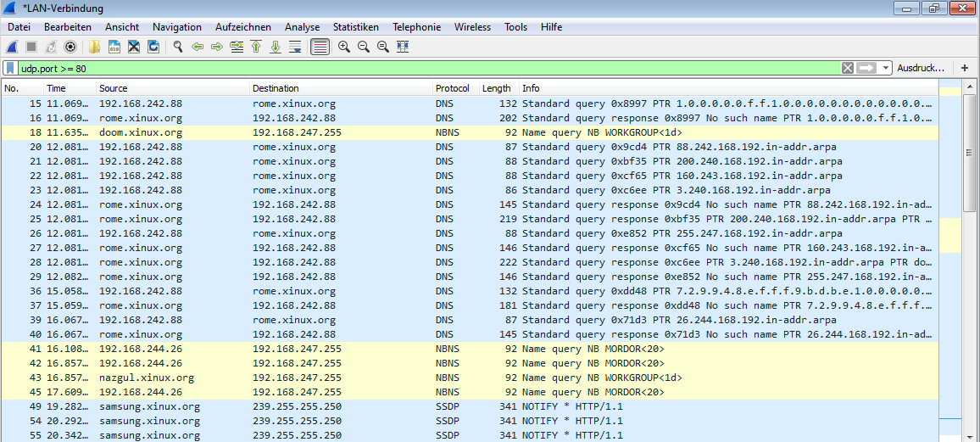
Task: Open the Analyse menu
Action: click(x=302, y=27)
